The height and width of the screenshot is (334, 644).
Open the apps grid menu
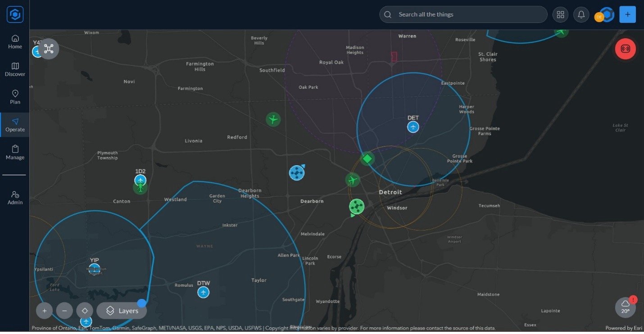point(560,14)
